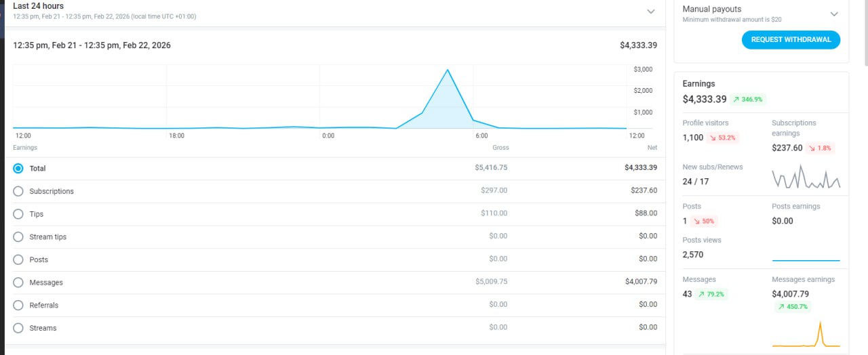
Task: Click the Posts earnings $0.00 value
Action: (x=783, y=221)
